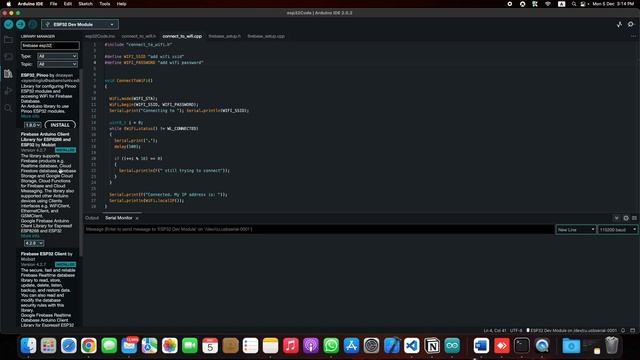Click the Wi-Fi icon in the menu bar

pyautogui.click(x=548, y=4)
